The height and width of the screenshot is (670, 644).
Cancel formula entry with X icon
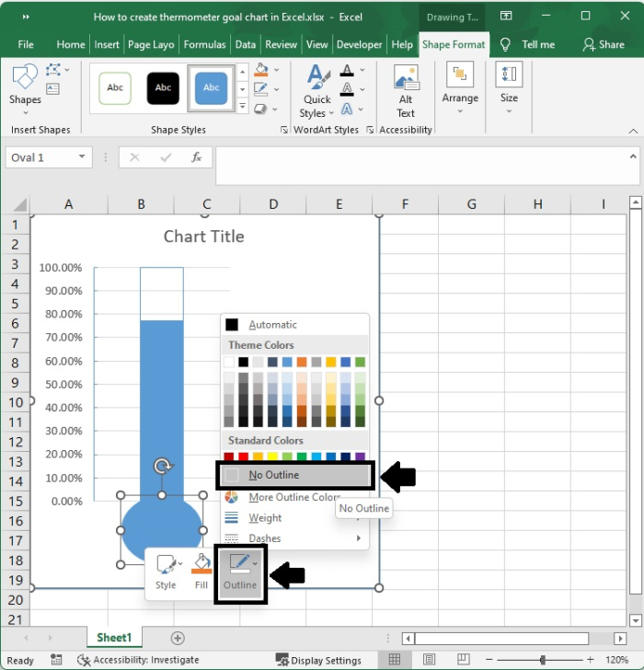point(134,157)
